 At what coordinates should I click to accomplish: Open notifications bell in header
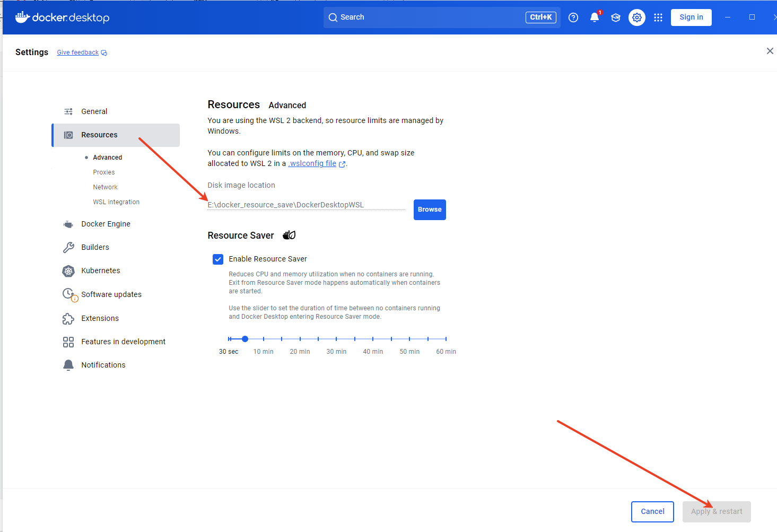(595, 18)
